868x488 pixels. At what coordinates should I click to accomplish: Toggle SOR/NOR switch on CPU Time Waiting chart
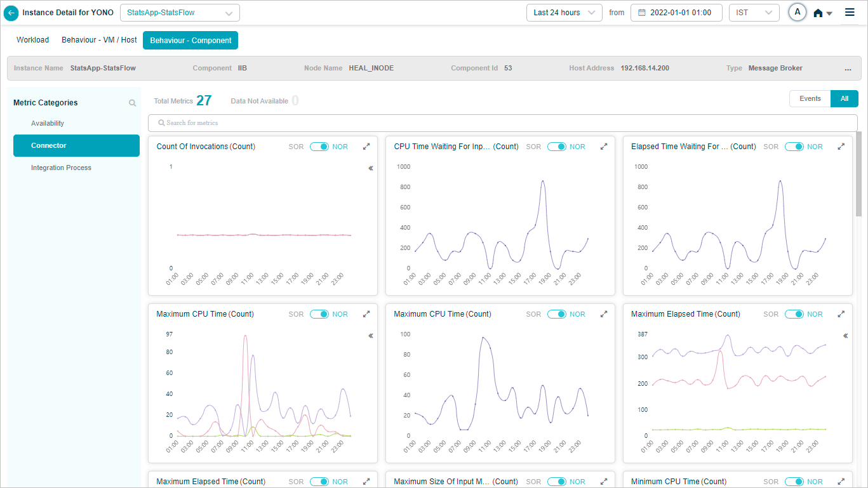point(556,147)
